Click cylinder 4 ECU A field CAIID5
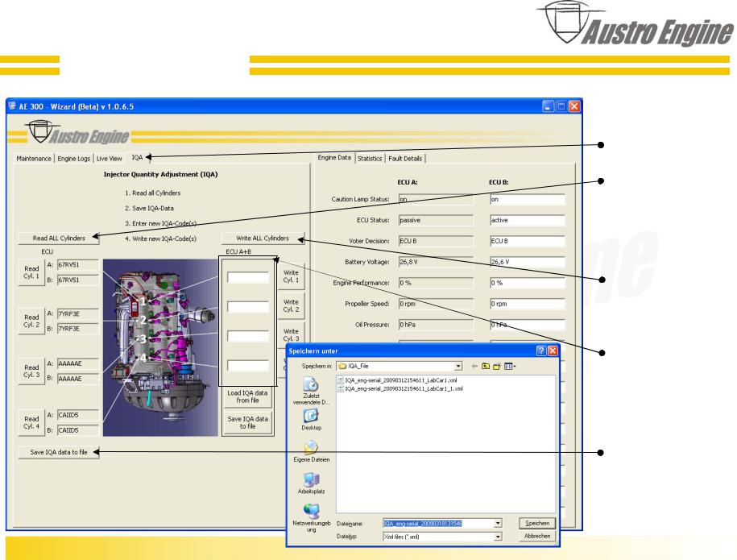Viewport: 737px width, 560px height. tap(77, 415)
